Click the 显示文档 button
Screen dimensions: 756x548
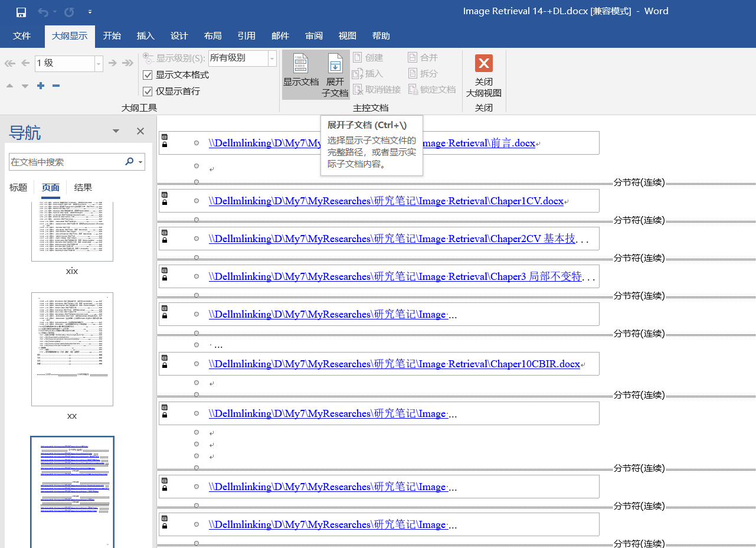301,75
